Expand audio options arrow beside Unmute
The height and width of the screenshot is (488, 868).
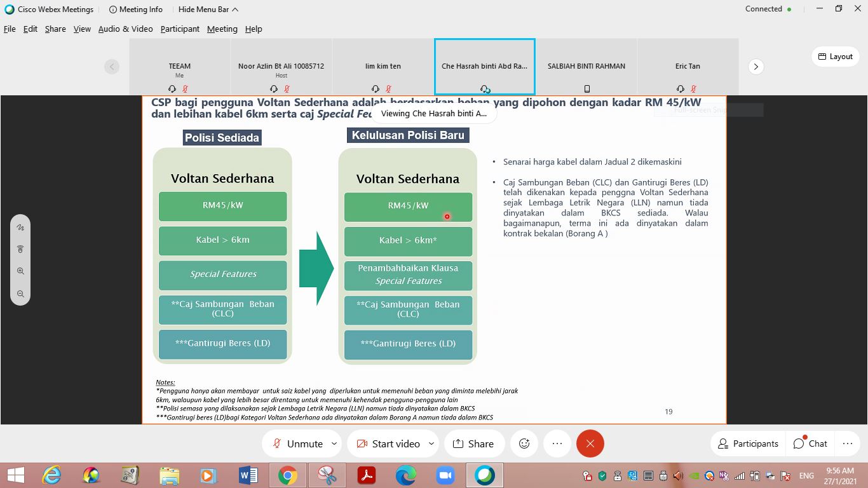(x=334, y=444)
